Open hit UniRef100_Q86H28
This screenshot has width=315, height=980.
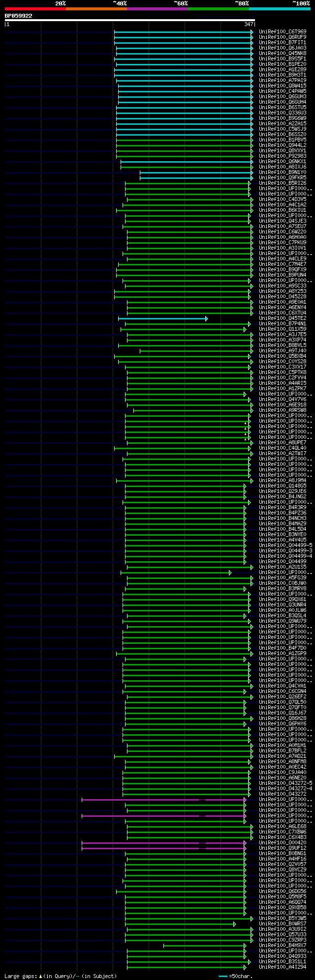[283, 718]
